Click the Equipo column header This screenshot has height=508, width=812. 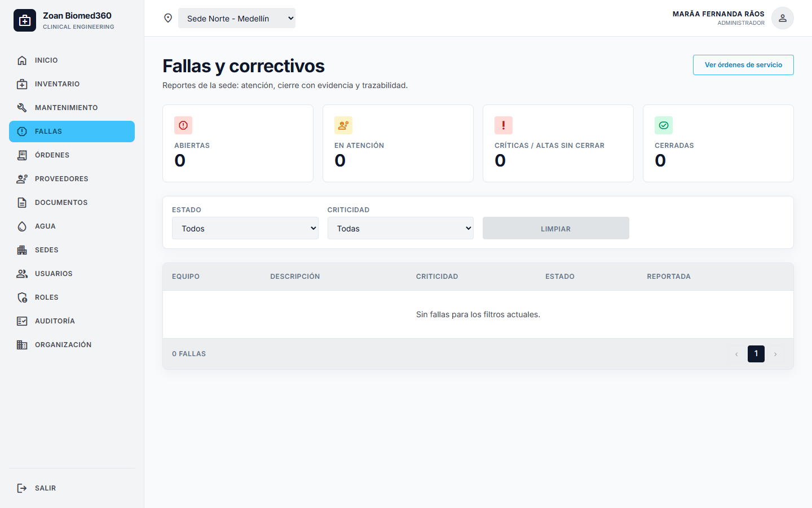pyautogui.click(x=186, y=277)
